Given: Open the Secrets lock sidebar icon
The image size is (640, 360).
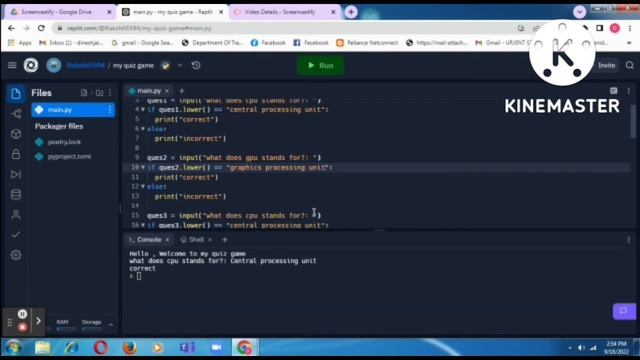Looking at the screenshot, I should click(x=16, y=154).
